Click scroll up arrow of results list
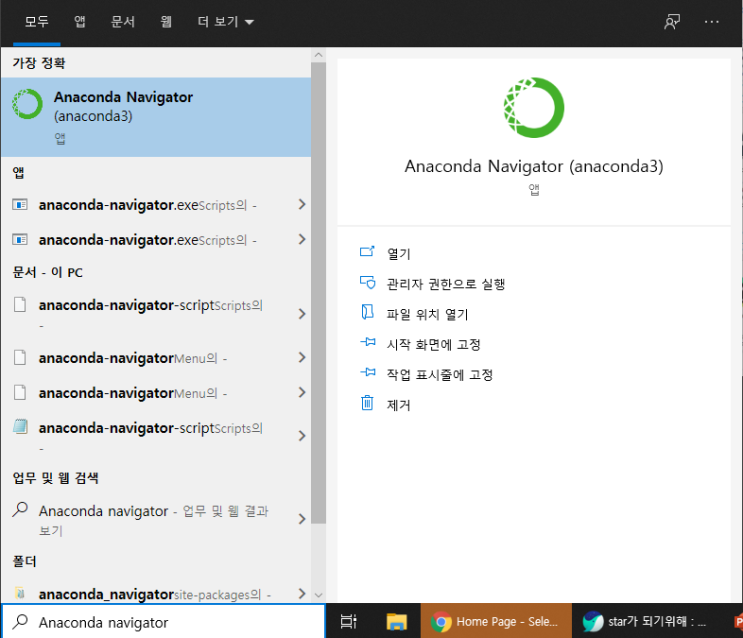 tap(318, 55)
